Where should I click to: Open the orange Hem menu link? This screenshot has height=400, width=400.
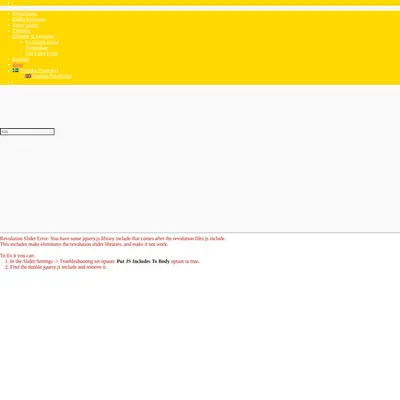(18, 65)
